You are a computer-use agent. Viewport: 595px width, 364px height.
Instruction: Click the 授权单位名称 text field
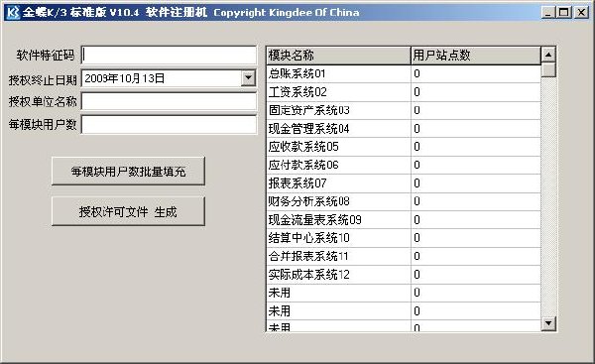(x=169, y=102)
